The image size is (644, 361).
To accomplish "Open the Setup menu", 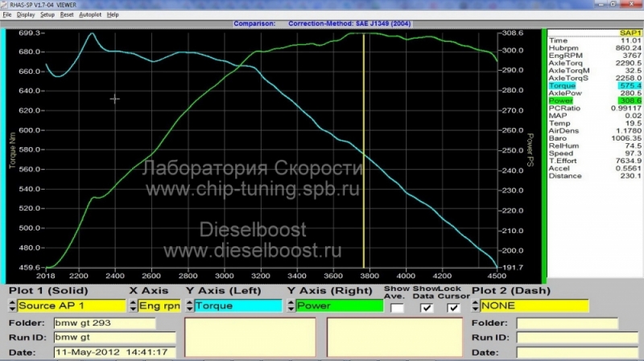I will [x=47, y=14].
